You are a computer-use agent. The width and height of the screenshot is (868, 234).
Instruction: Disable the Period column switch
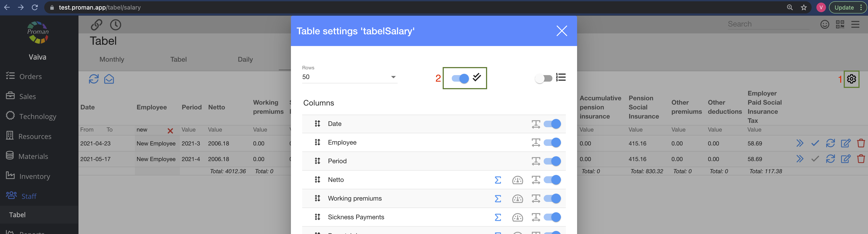tap(553, 161)
